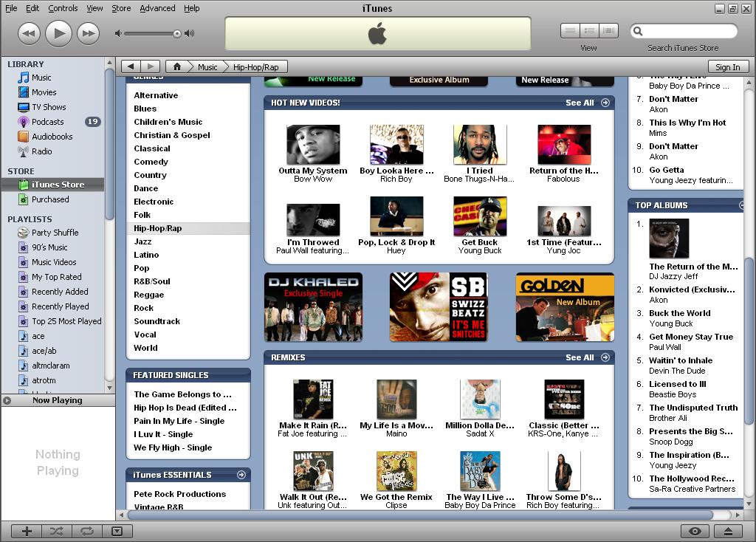Open featured single I Luv It - Single

(163, 434)
